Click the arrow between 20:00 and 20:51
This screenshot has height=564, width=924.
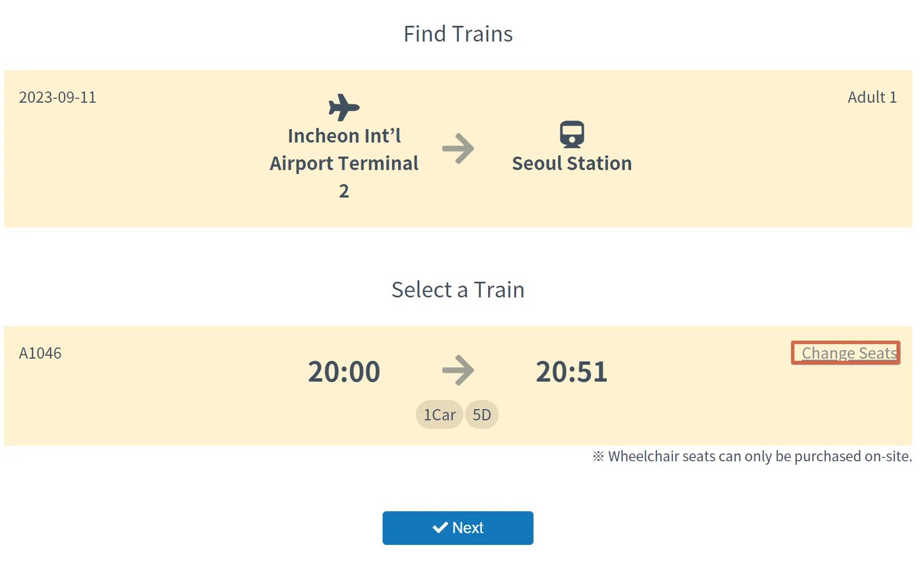[458, 370]
